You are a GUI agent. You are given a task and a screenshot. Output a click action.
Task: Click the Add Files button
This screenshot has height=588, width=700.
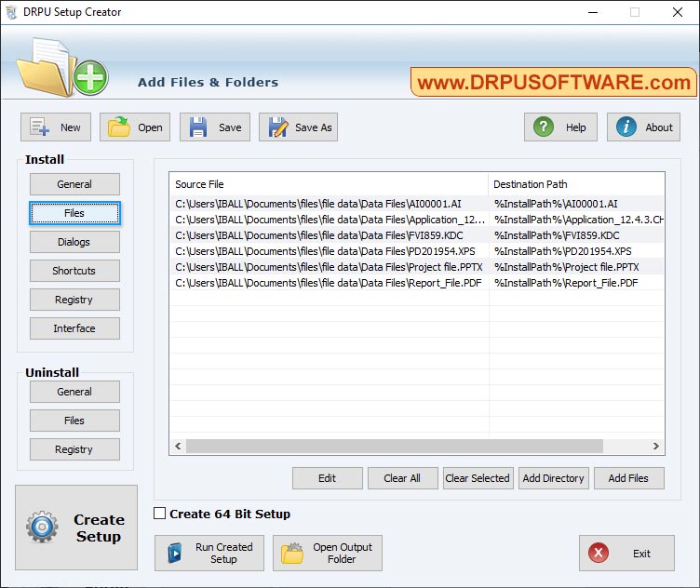point(629,478)
